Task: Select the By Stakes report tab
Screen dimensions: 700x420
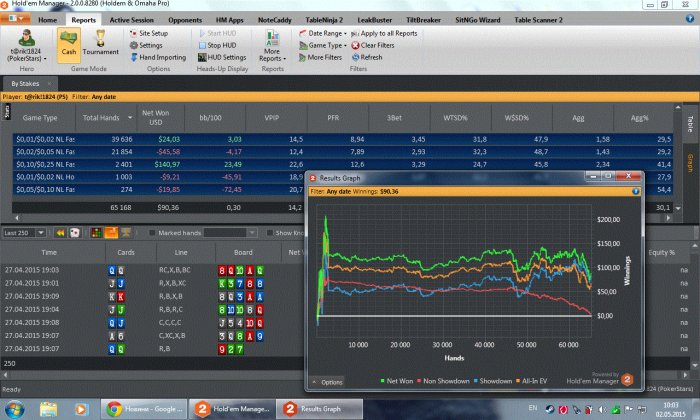Action: (25, 84)
